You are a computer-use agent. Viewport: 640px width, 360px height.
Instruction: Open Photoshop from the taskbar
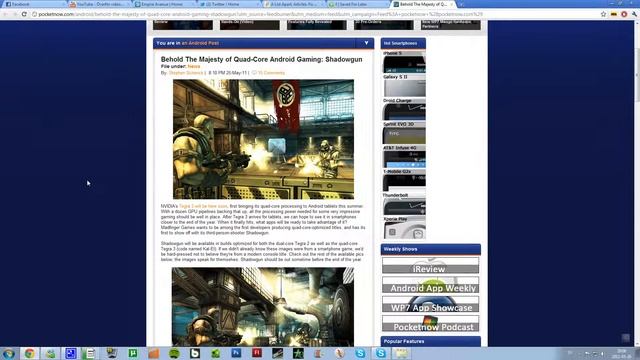click(236, 353)
